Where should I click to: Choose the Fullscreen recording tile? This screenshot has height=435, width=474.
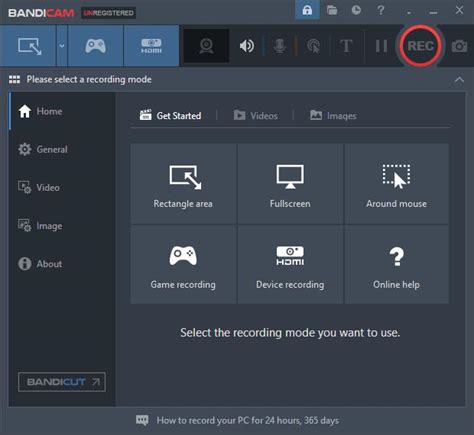pyautogui.click(x=290, y=184)
